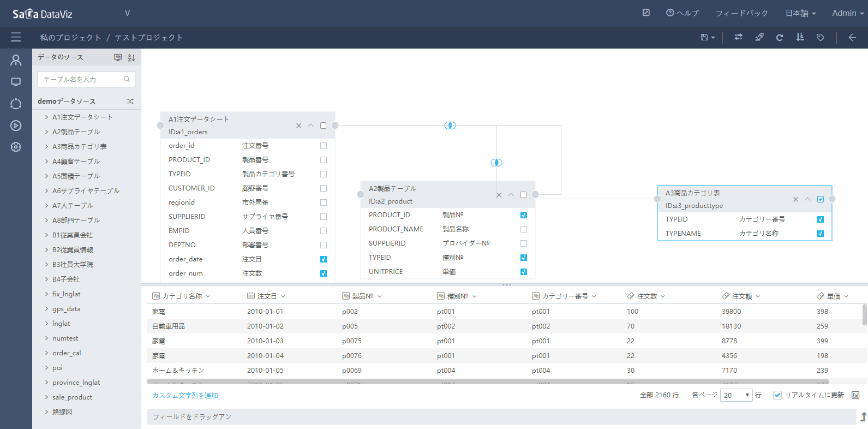Toggle the リアルタイムに更新 checkbox

pyautogui.click(x=777, y=395)
